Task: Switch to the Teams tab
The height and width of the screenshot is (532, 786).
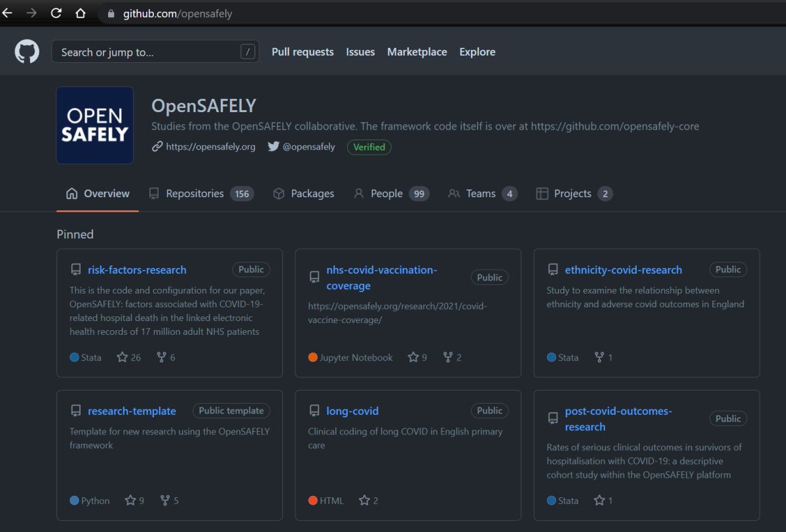Action: (483, 193)
